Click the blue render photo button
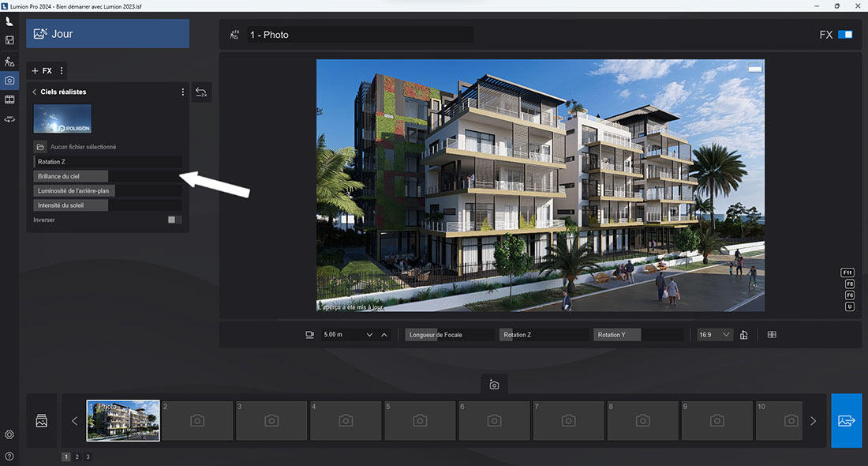868x466 pixels. coord(846,421)
